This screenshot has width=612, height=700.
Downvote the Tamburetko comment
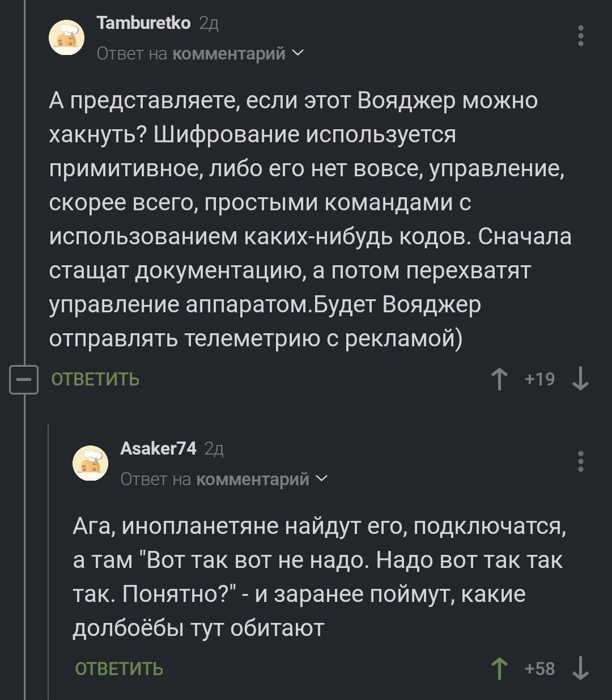click(580, 379)
